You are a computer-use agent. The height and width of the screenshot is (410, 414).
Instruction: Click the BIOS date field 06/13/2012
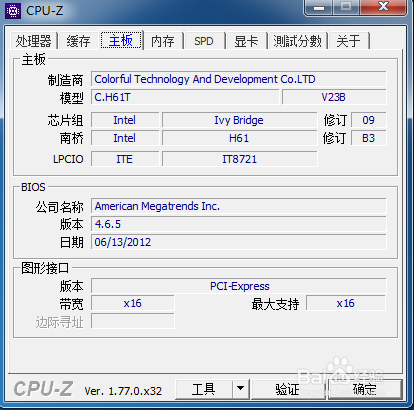tap(239, 242)
